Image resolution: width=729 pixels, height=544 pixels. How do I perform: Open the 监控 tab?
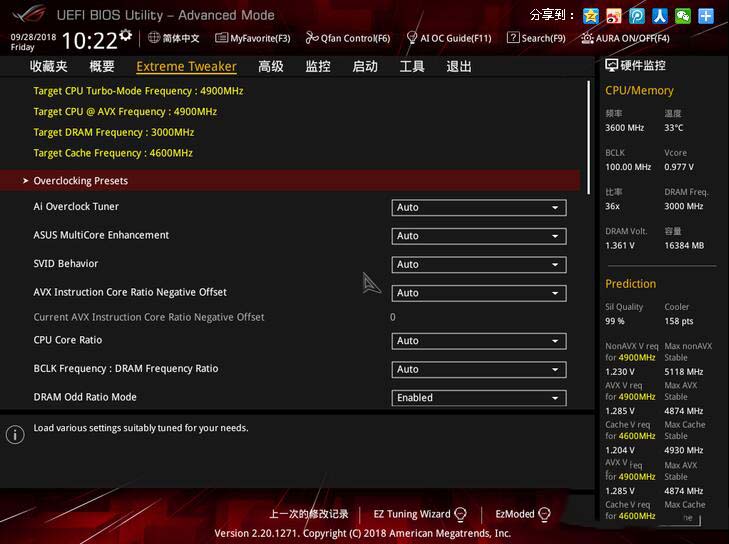pyautogui.click(x=318, y=66)
